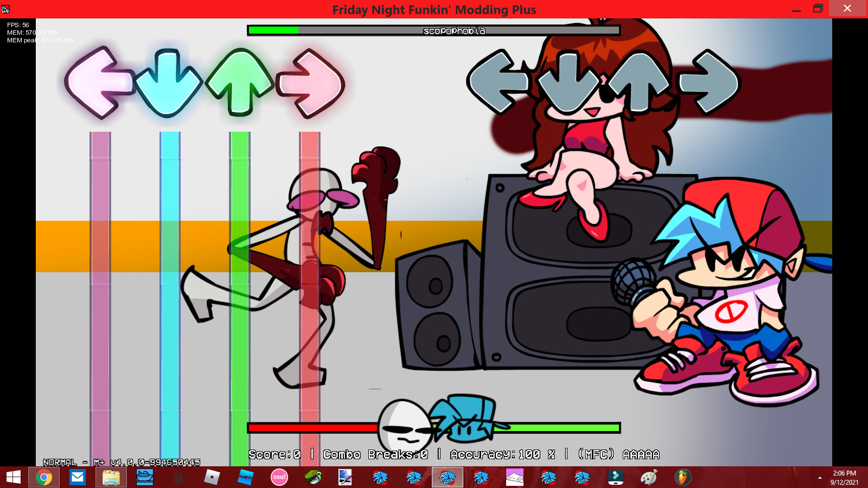Show hidden system tray icons
Viewport: 868px width, 488px height.
pyautogui.click(x=820, y=478)
